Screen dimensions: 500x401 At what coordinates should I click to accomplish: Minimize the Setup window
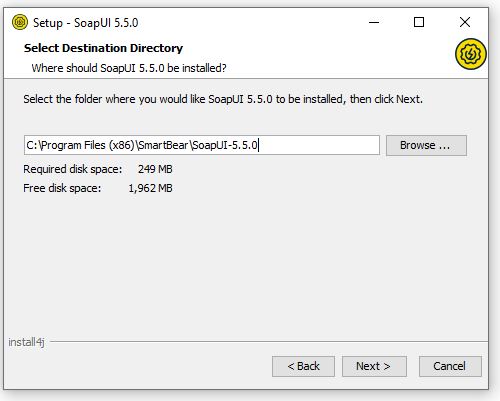[374, 22]
